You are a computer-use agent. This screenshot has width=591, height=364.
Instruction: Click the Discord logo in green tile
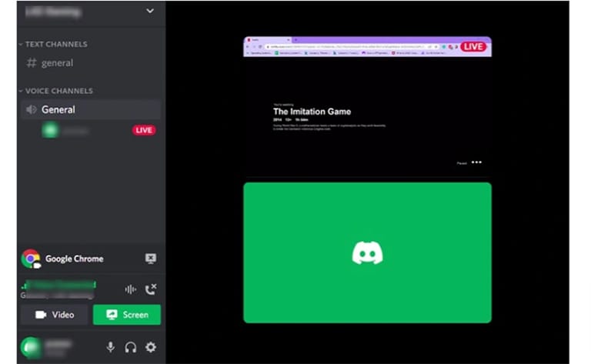click(368, 253)
